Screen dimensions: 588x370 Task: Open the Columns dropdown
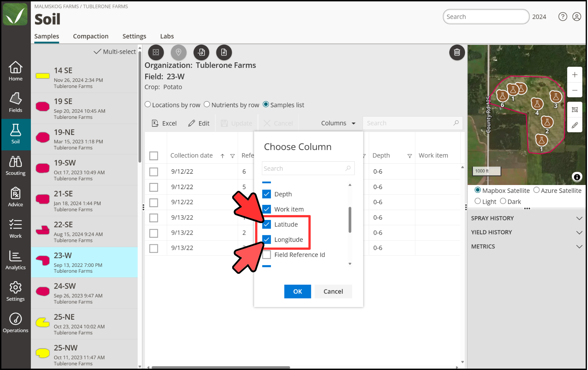point(338,123)
